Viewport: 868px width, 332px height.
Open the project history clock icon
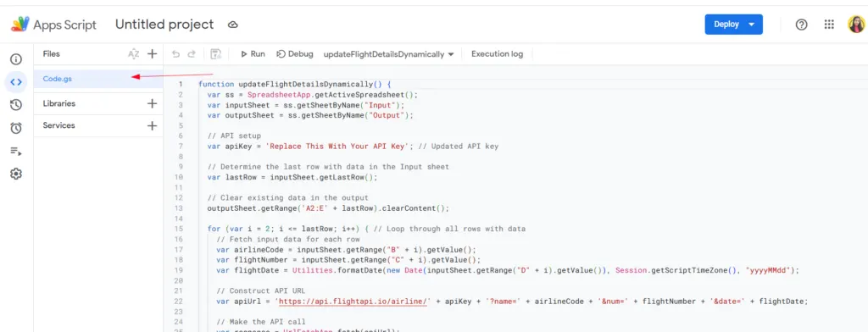16,105
